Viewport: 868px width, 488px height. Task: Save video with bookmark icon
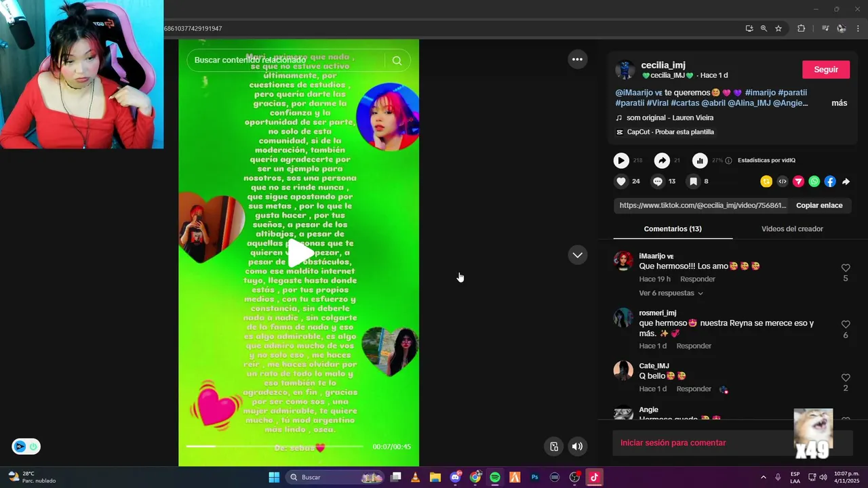693,182
